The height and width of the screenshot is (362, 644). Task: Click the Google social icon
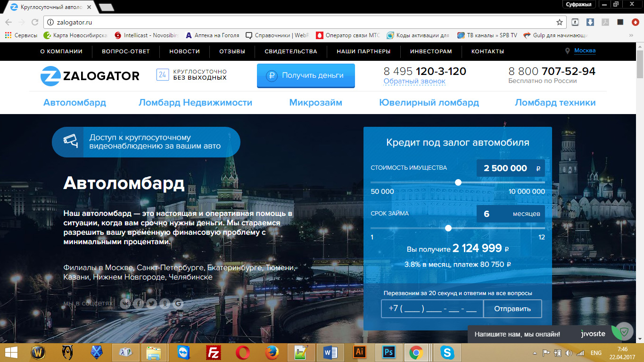pyautogui.click(x=178, y=304)
